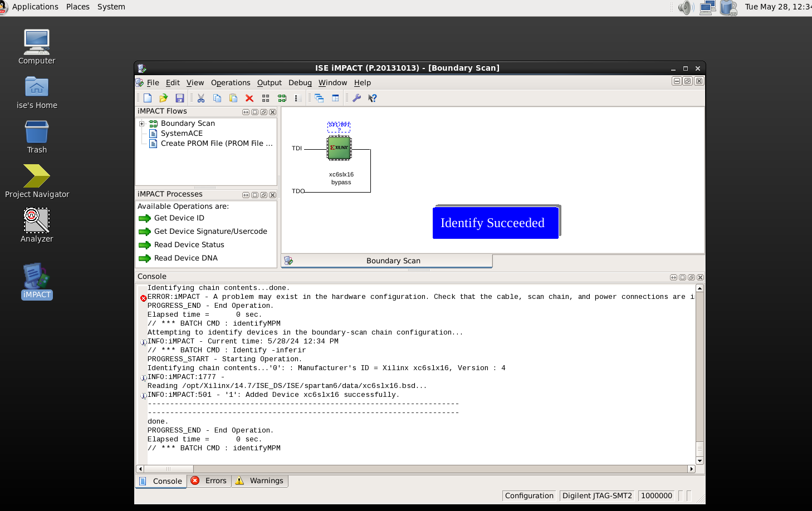Select the Boundary Scan document tab
The width and height of the screenshot is (812, 511).
pos(387,261)
